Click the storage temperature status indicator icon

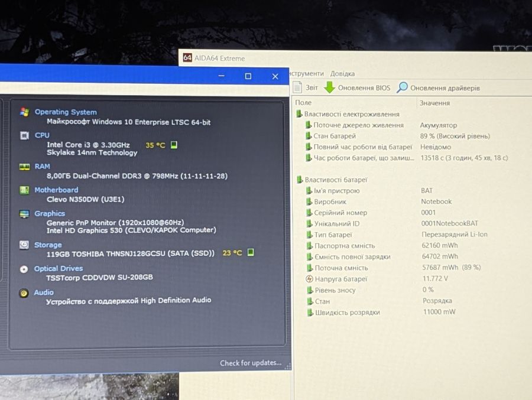(x=251, y=252)
